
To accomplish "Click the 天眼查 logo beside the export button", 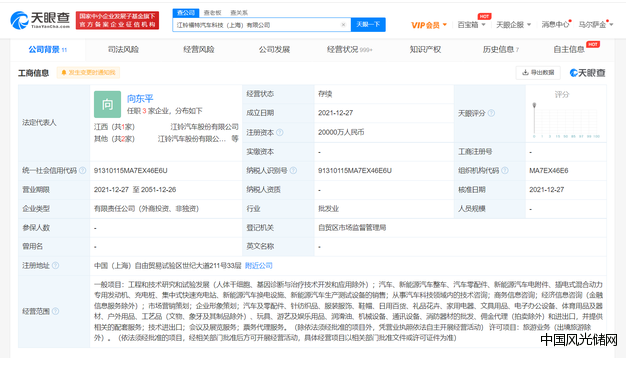I will pyautogui.click(x=587, y=73).
